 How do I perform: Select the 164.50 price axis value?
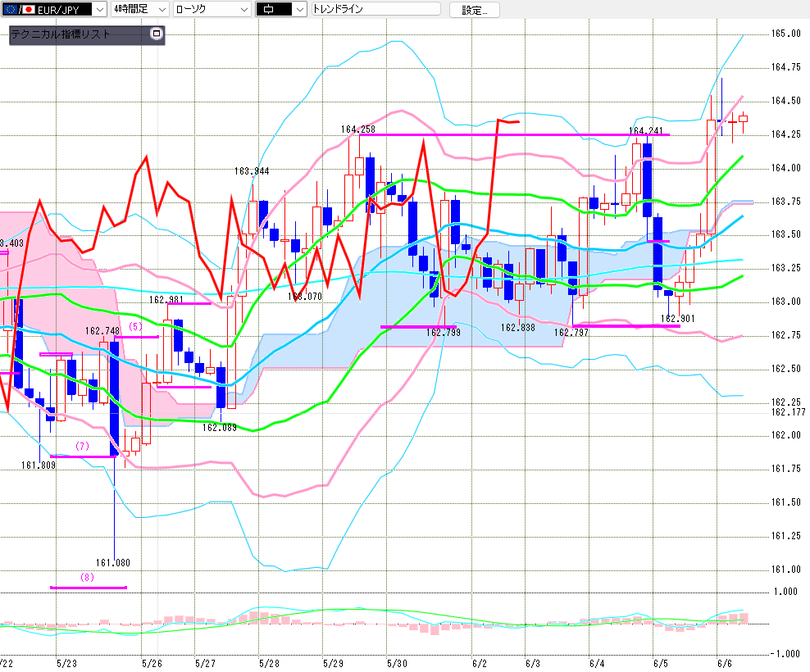point(785,101)
